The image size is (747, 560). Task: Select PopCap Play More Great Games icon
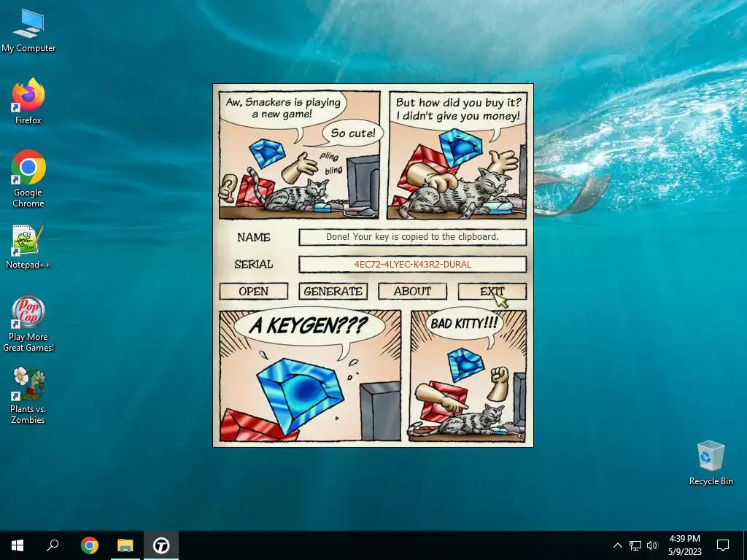tap(28, 324)
